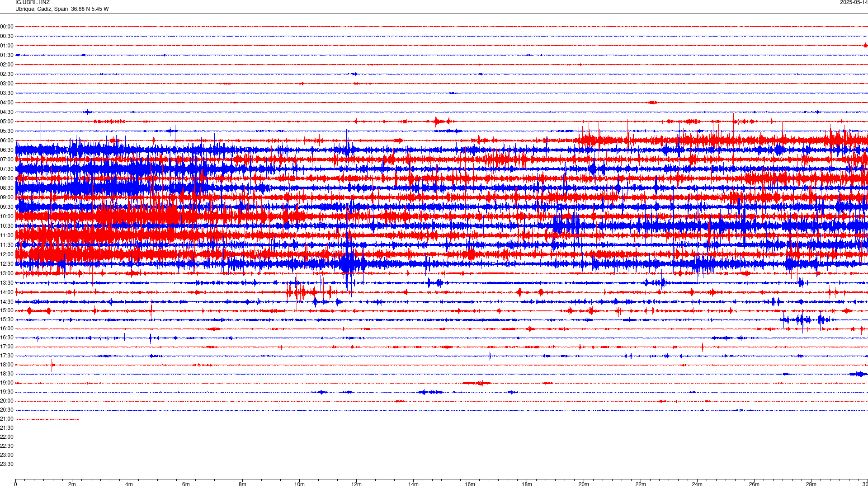Select the 08:00 time row label
868x488 pixels.
click(7, 178)
